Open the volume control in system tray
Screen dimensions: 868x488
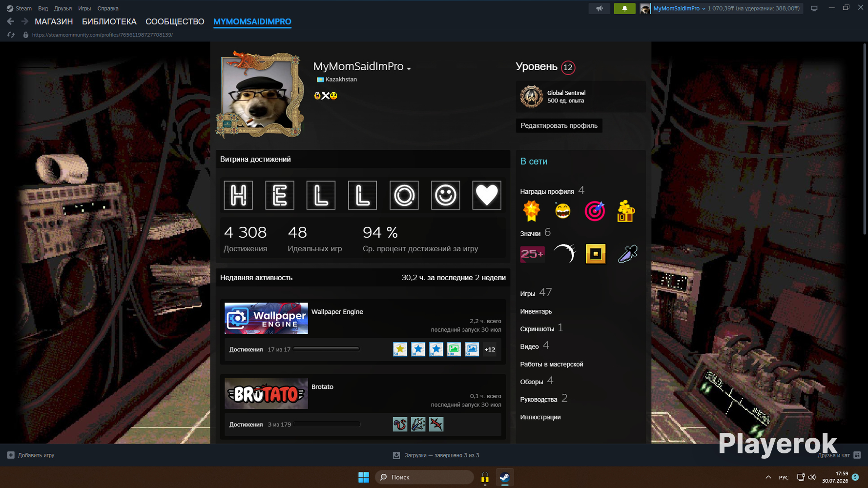[812, 477]
